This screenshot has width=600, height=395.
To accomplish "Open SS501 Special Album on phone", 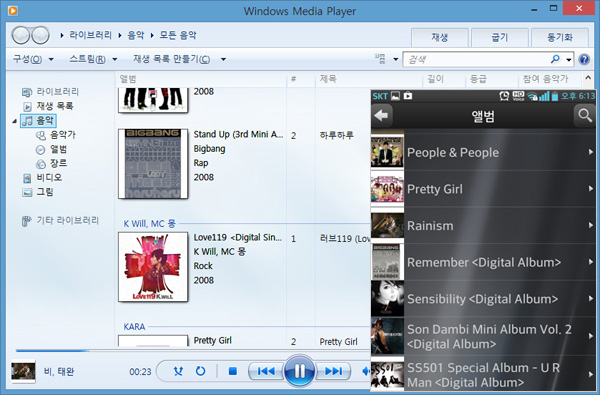I will point(483,374).
